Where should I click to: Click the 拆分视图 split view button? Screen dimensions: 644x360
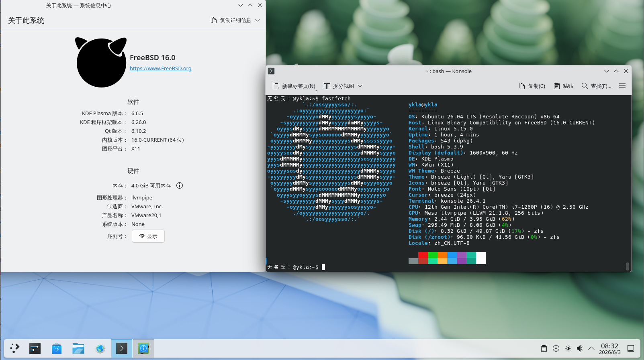point(339,86)
